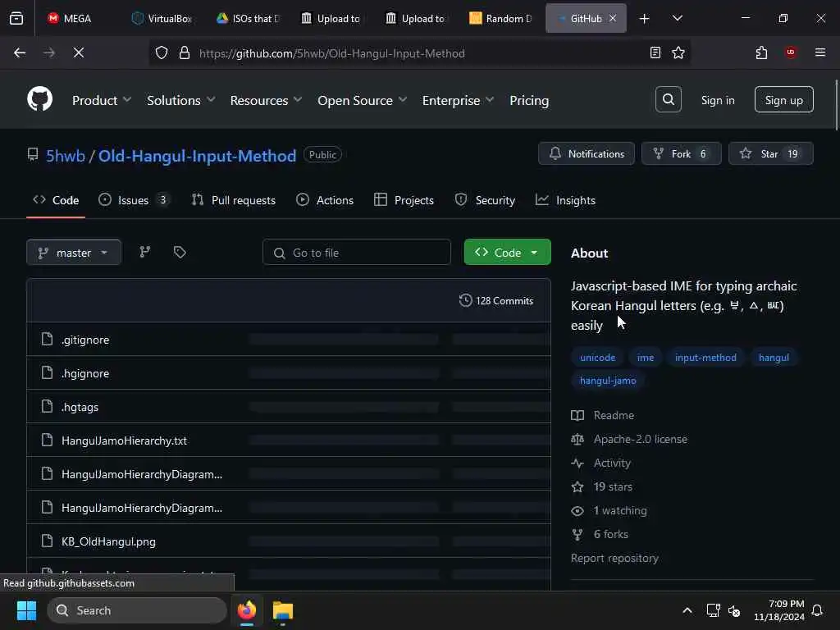The width and height of the screenshot is (840, 630).
Task: Open the Insights tab
Action: (565, 200)
